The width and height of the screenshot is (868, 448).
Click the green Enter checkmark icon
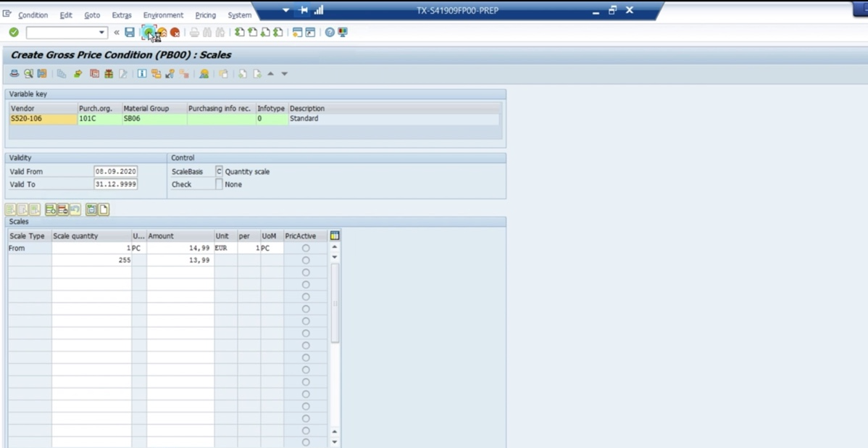coord(14,33)
